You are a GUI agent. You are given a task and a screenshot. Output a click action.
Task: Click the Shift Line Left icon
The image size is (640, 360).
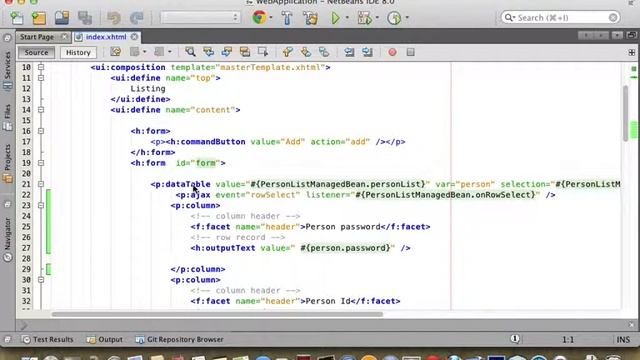coord(349,52)
